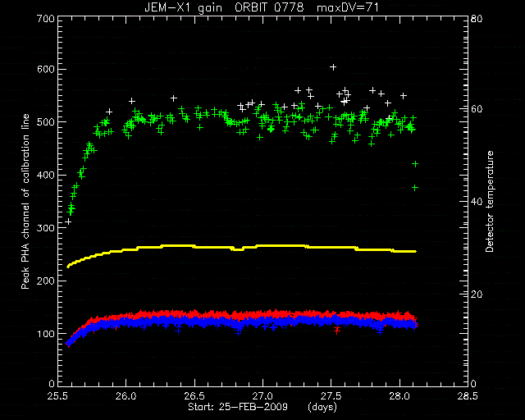Viewport: 525px width, 420px height.
Task: Click the highest white cross near 600
Action: pyautogui.click(x=333, y=67)
